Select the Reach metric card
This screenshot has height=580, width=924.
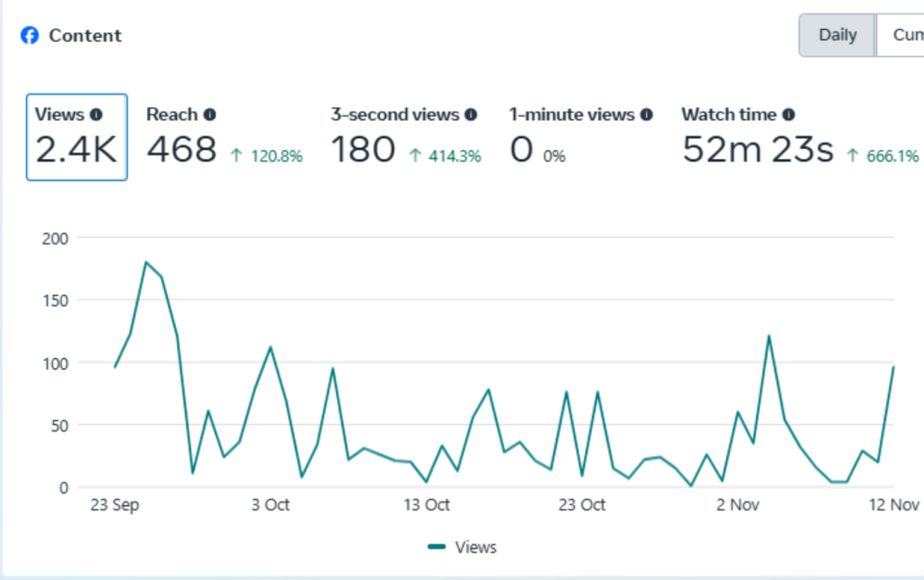coord(225,137)
